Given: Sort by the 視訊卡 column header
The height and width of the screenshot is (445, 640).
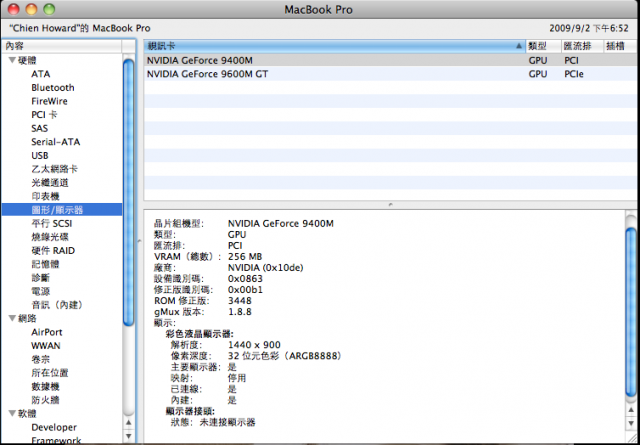Looking at the screenshot, I should [x=334, y=46].
